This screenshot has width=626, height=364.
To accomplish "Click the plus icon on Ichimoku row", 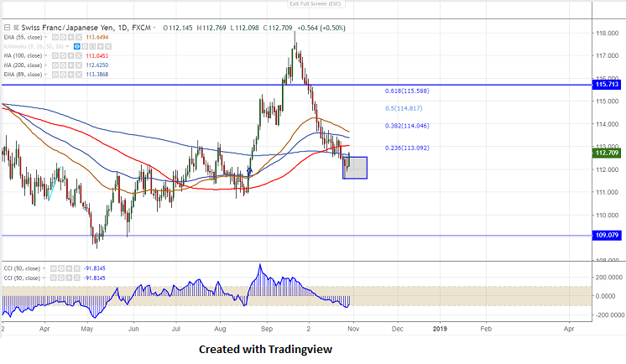I will [100, 46].
